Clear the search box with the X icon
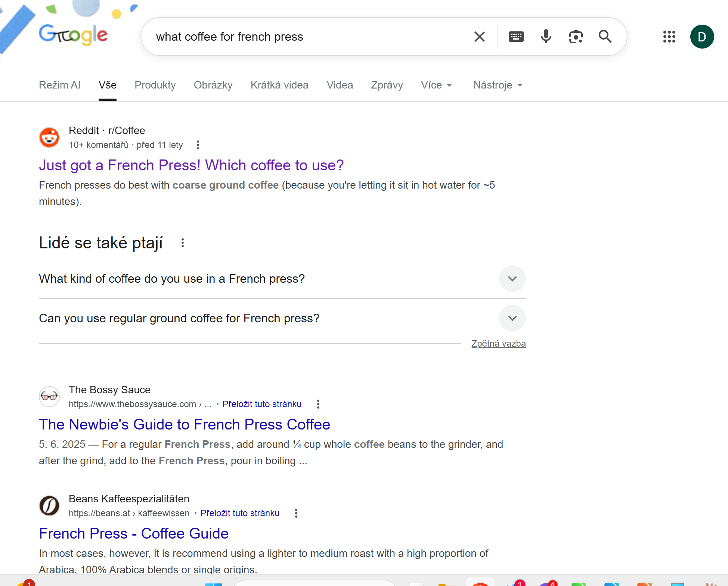728x586 pixels. coord(479,37)
